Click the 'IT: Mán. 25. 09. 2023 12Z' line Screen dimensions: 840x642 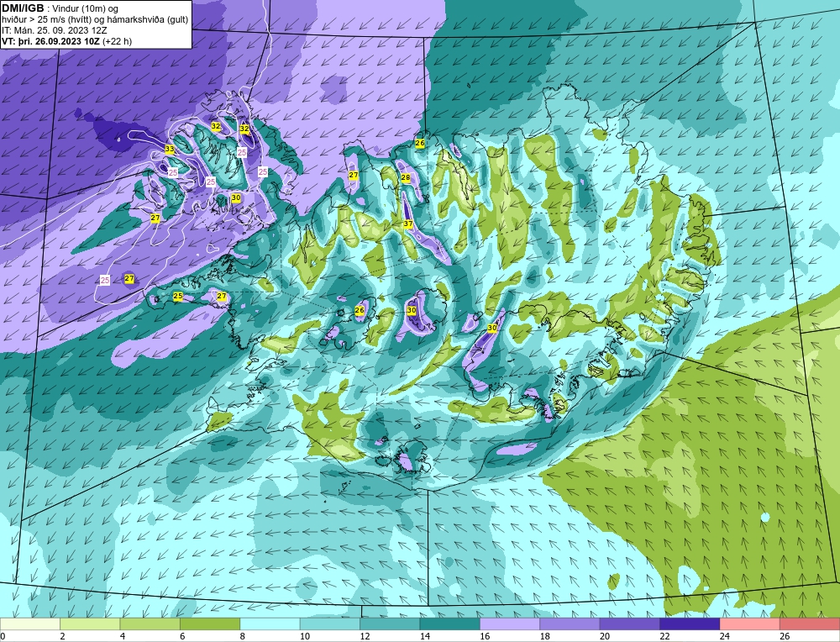coord(54,30)
